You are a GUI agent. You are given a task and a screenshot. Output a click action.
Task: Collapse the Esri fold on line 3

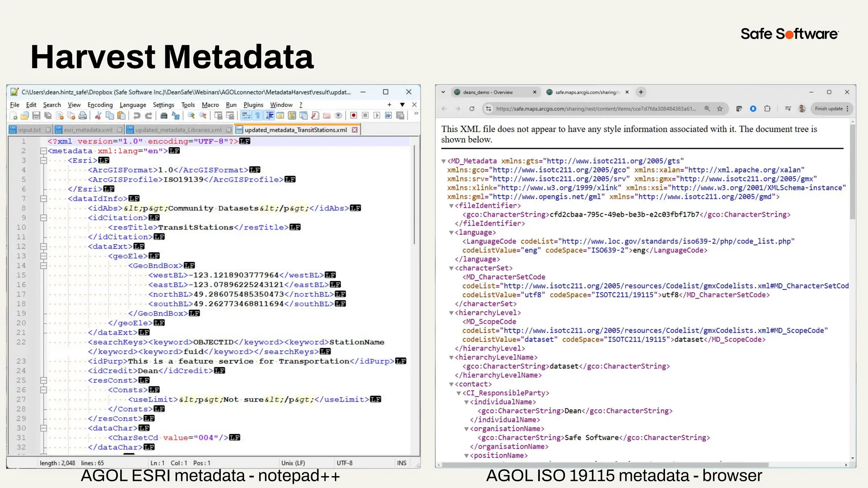(43, 161)
